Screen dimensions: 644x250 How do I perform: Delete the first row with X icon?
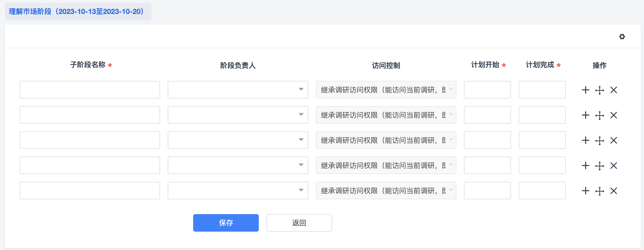tap(614, 90)
